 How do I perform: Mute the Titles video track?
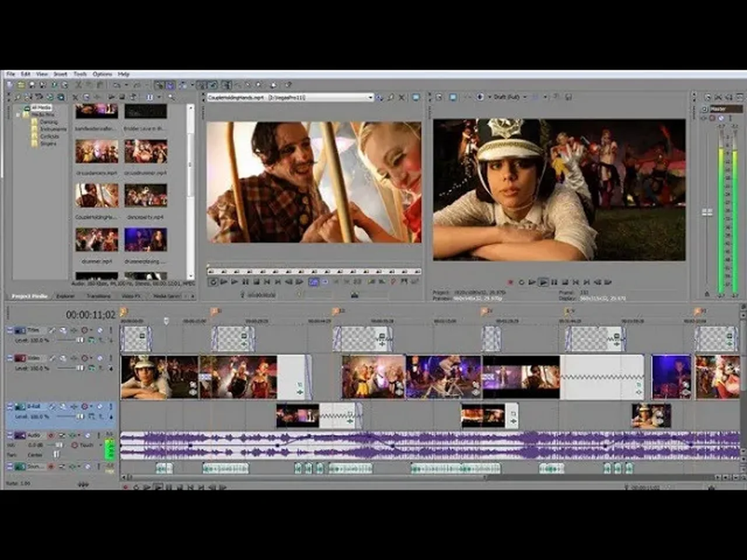(x=100, y=330)
